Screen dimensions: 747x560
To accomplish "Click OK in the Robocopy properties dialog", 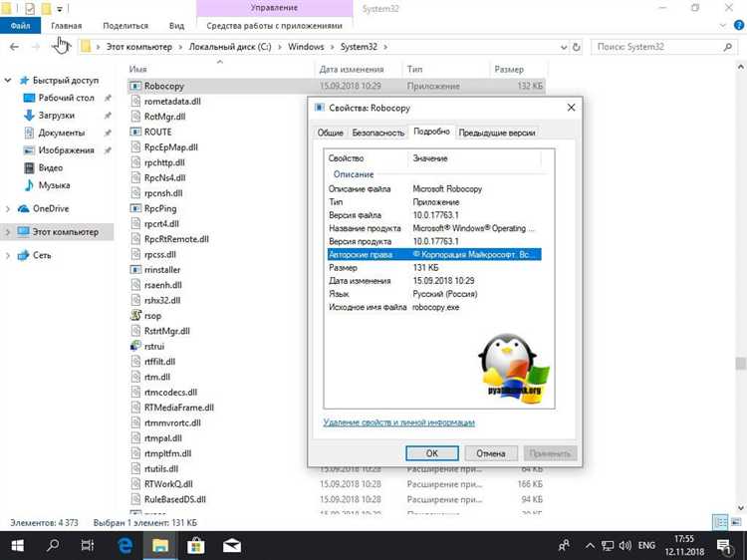I will tap(431, 453).
